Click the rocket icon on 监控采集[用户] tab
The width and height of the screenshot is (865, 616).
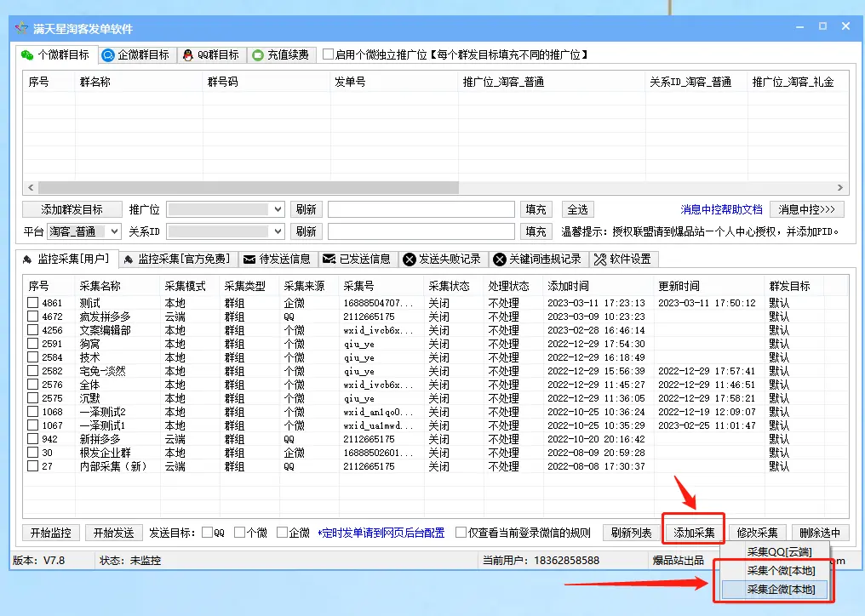tap(27, 260)
